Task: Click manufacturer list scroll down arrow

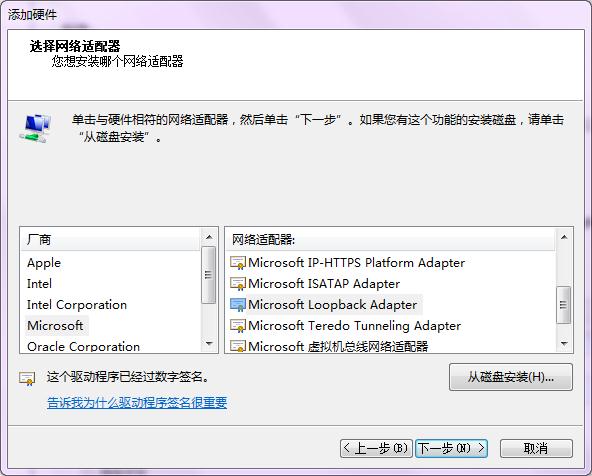Action: (208, 344)
